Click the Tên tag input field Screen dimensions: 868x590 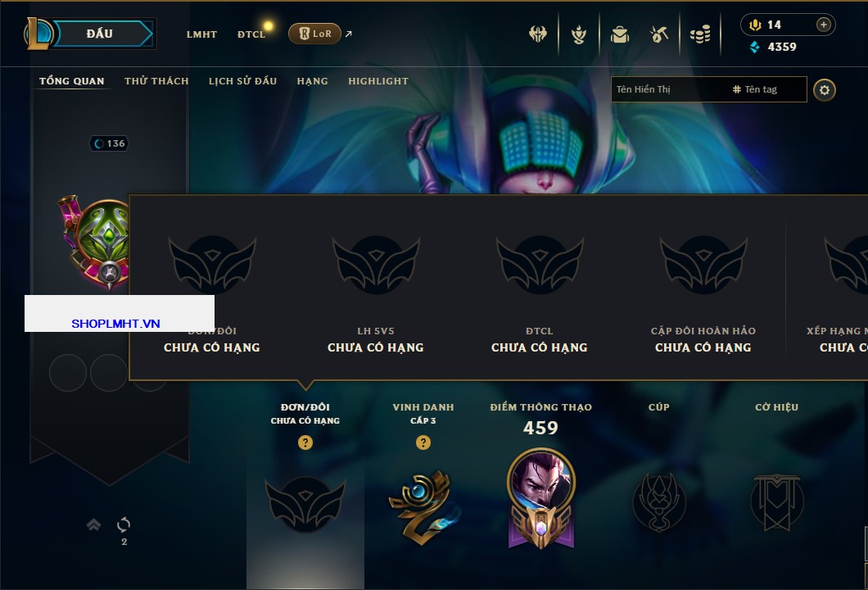767,89
